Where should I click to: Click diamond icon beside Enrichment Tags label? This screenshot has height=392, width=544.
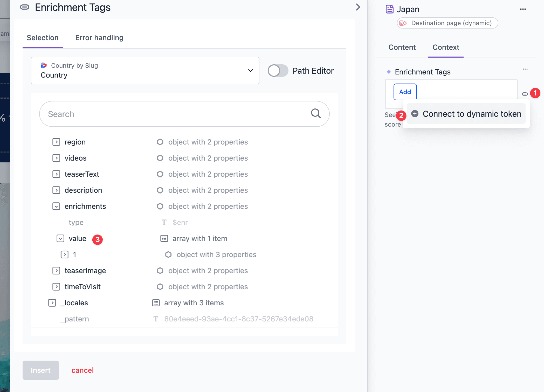389,72
